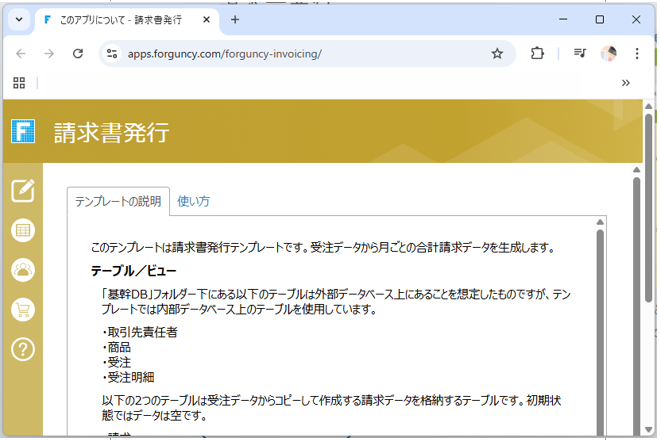660x440 pixels.
Task: View site information icon in the address bar
Action: click(113, 54)
